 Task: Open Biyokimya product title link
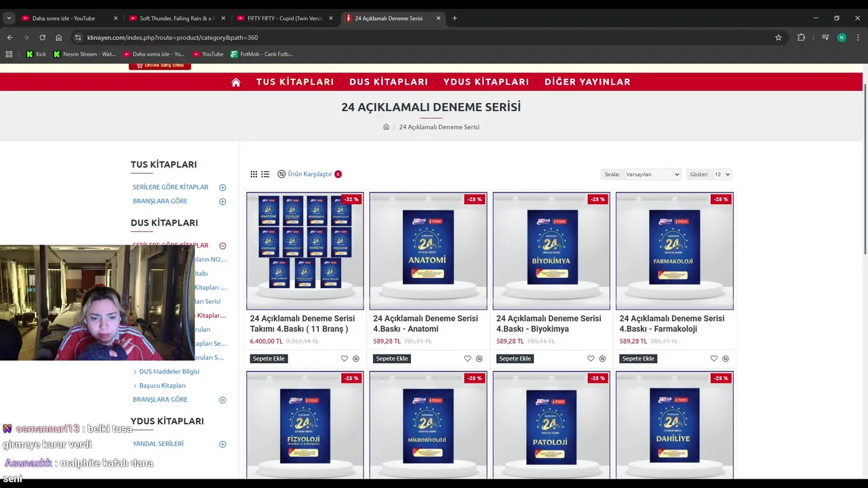(x=549, y=323)
